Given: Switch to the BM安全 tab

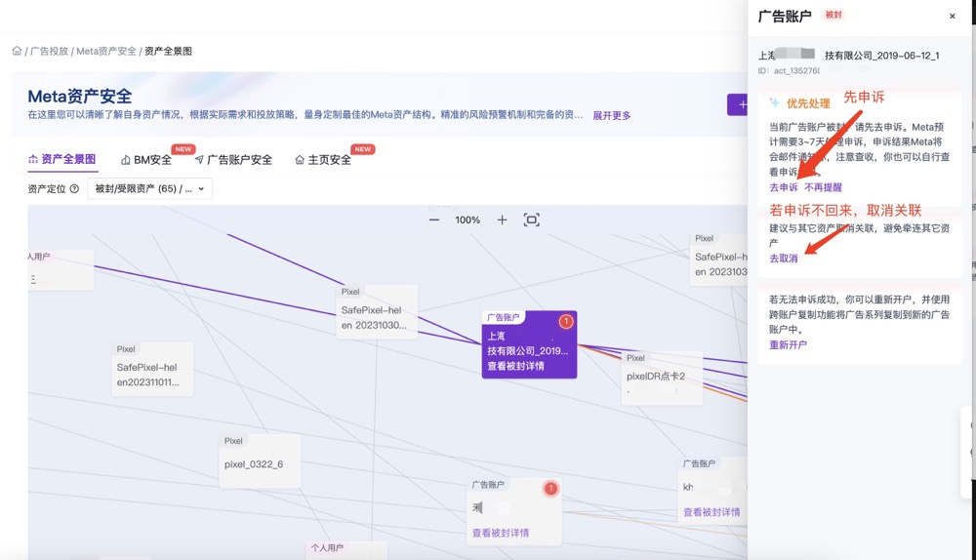Looking at the screenshot, I should coord(146,160).
